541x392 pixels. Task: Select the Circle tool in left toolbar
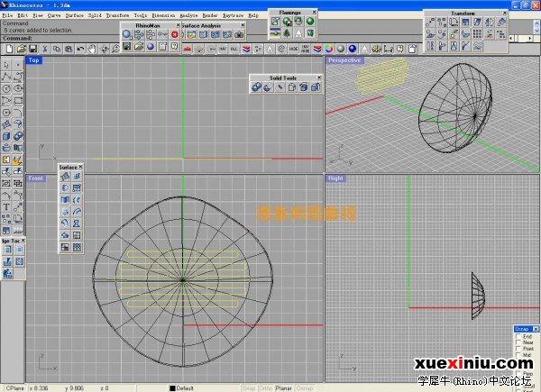(x=6, y=88)
